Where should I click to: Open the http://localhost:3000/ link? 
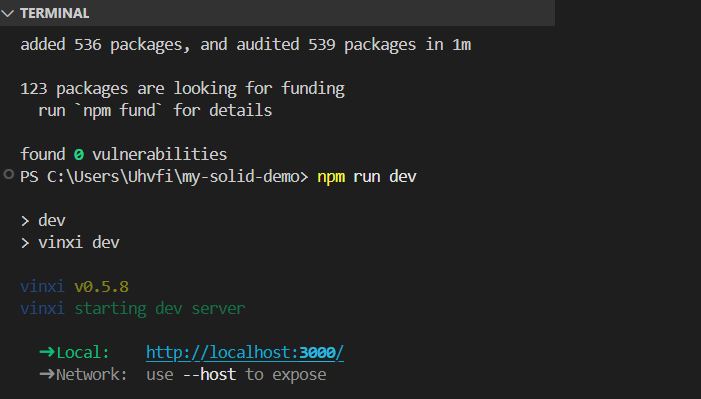pyautogui.click(x=245, y=352)
